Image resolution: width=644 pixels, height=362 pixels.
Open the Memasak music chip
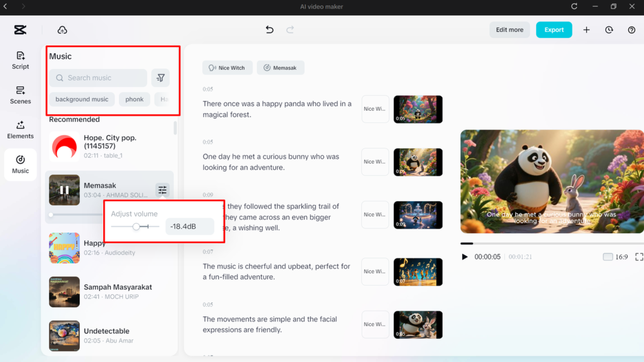tap(280, 68)
